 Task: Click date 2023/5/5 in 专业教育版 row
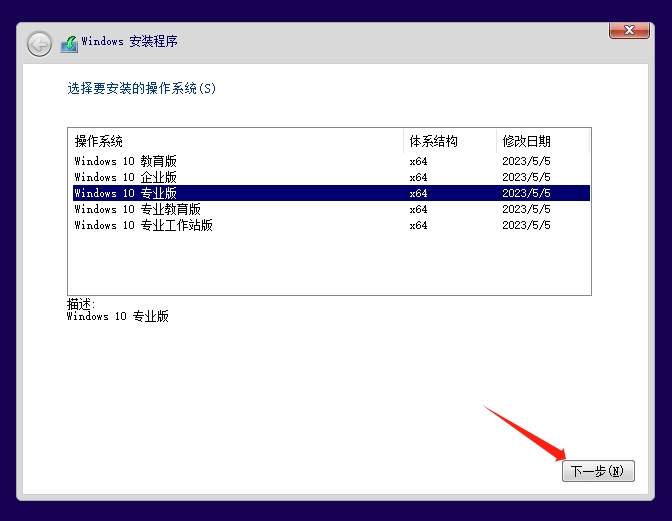[526, 209]
